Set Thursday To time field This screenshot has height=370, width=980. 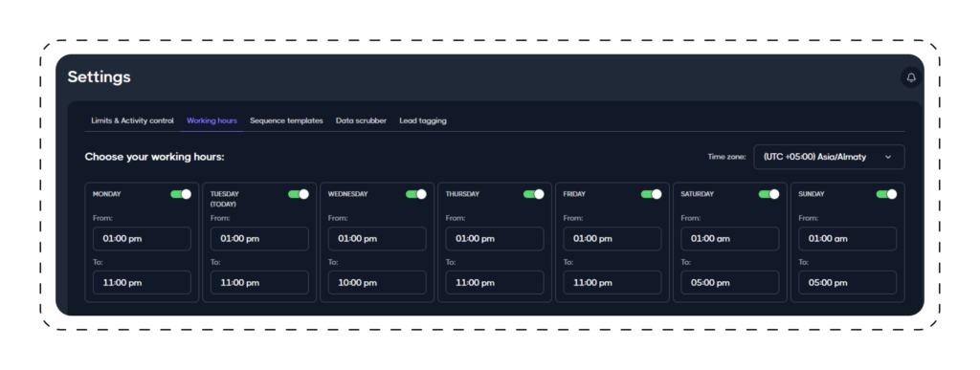coord(495,283)
